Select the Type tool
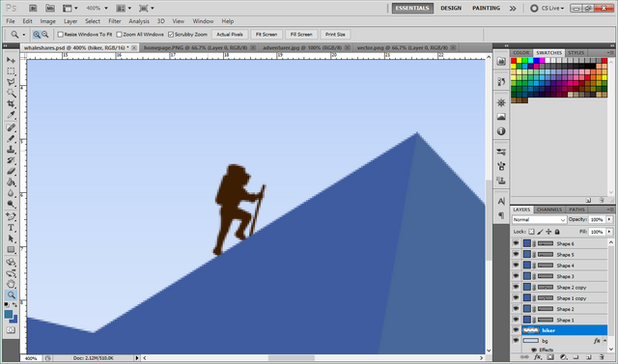Viewport: 618px width, 364px height. point(11,228)
